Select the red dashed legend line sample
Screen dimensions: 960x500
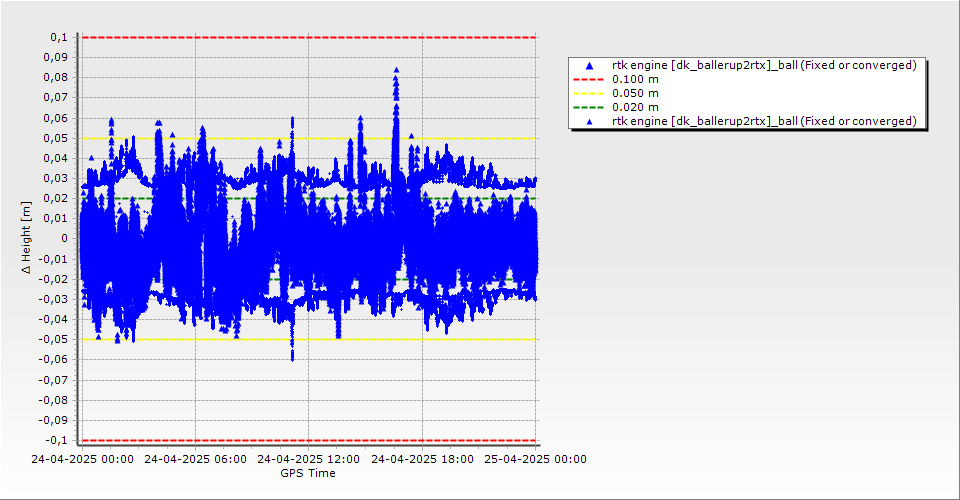coord(589,80)
